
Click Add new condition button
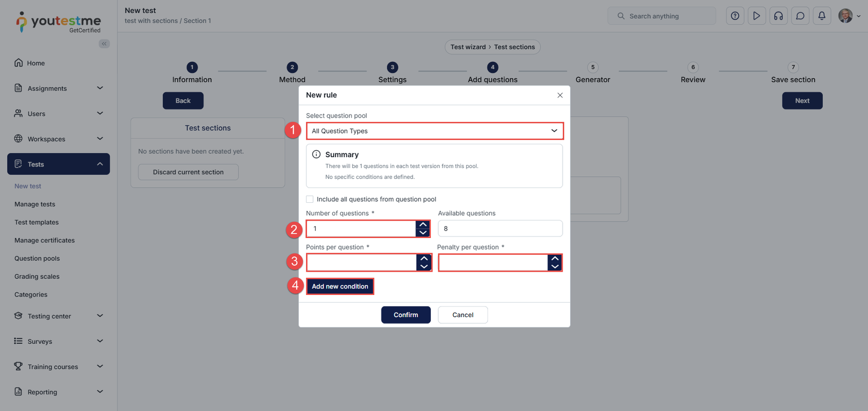coord(340,286)
